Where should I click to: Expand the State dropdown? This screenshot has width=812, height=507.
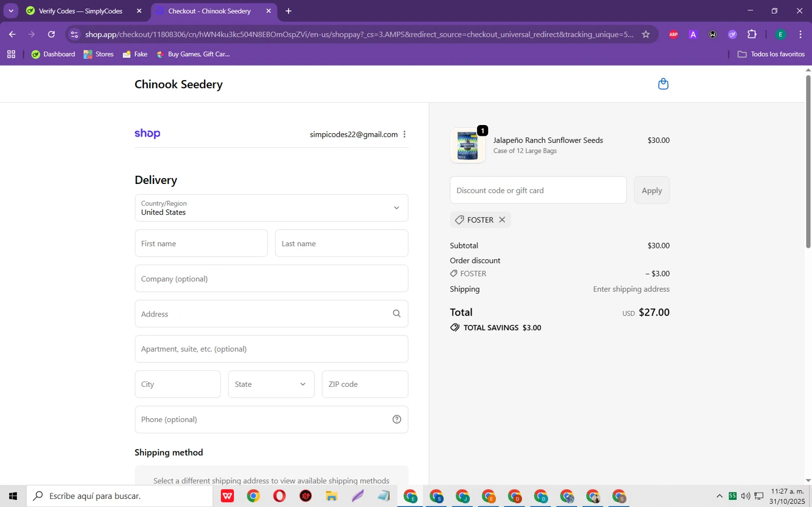[x=271, y=384]
